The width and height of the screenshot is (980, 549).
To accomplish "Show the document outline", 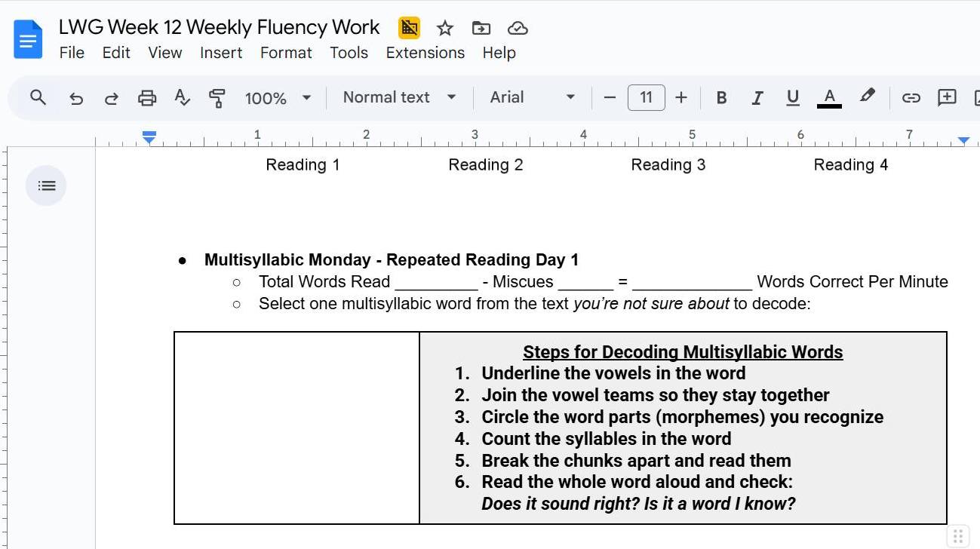I will [46, 186].
